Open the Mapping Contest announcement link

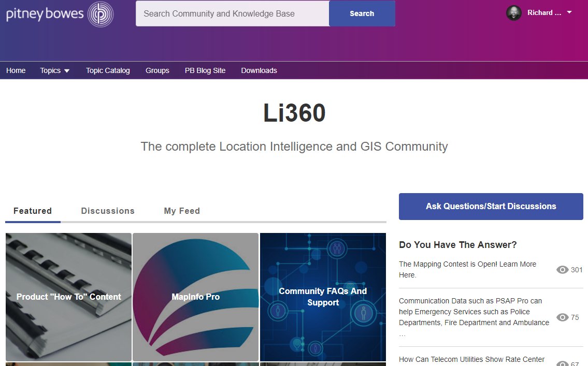[x=468, y=269]
